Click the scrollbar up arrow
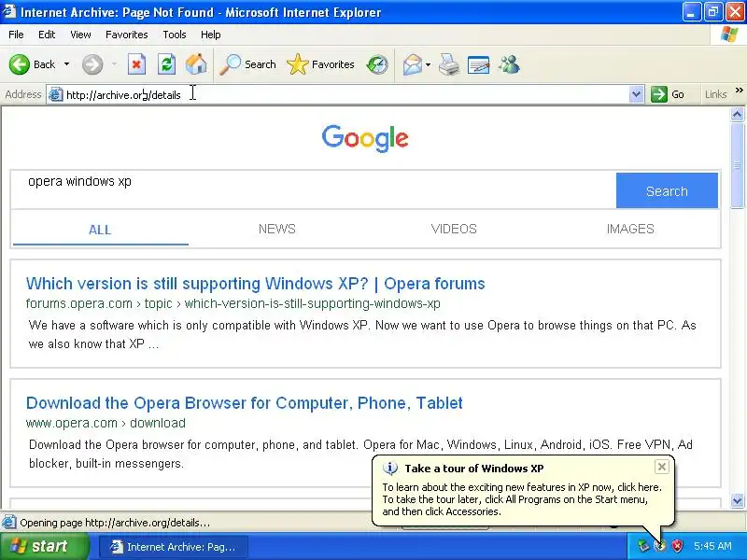Screen dimensions: 747x560 737,114
